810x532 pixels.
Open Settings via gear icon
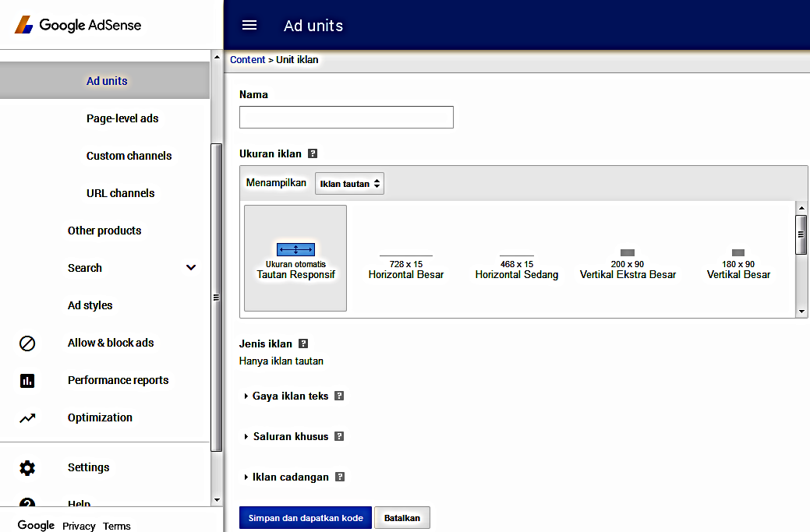click(x=27, y=467)
